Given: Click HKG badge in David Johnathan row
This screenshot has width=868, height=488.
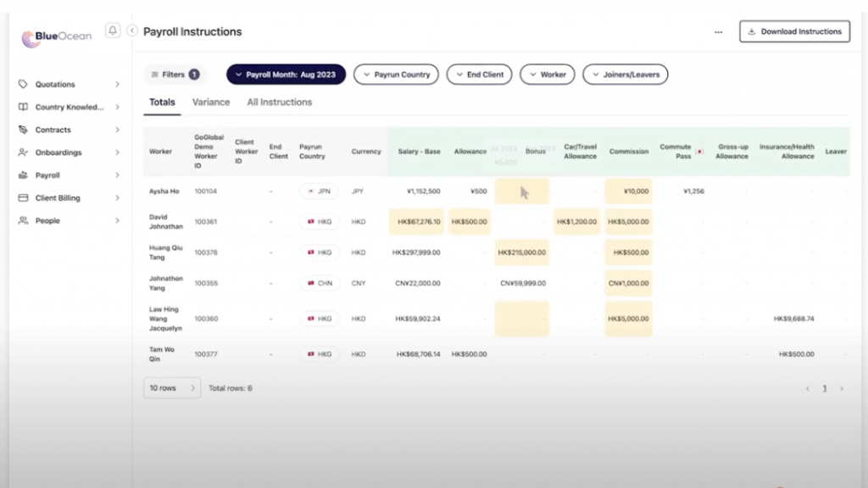Looking at the screenshot, I should [x=319, y=221].
